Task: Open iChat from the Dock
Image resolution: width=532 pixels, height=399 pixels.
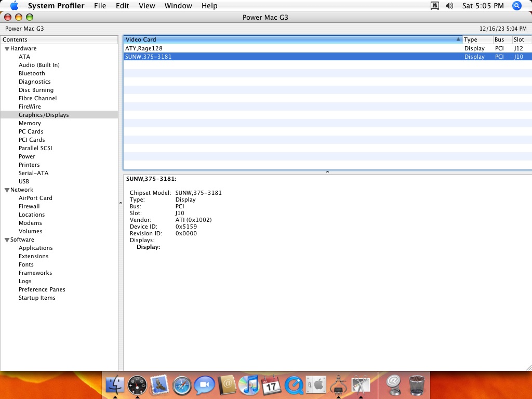Action: (x=204, y=385)
